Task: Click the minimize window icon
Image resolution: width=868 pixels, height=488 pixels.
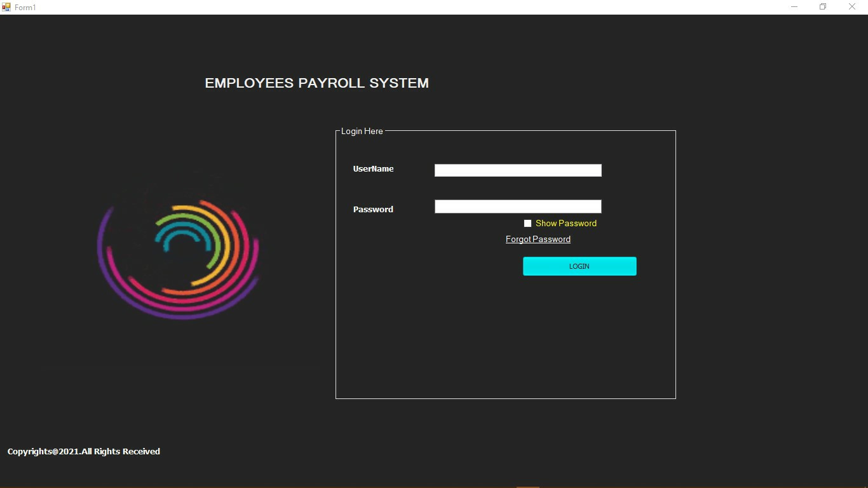Action: tap(794, 6)
